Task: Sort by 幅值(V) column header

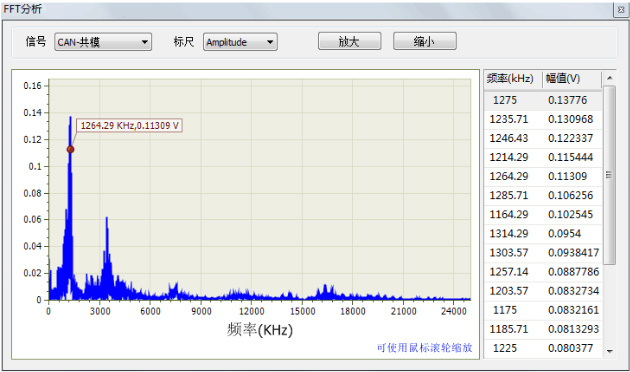Action: [572, 78]
